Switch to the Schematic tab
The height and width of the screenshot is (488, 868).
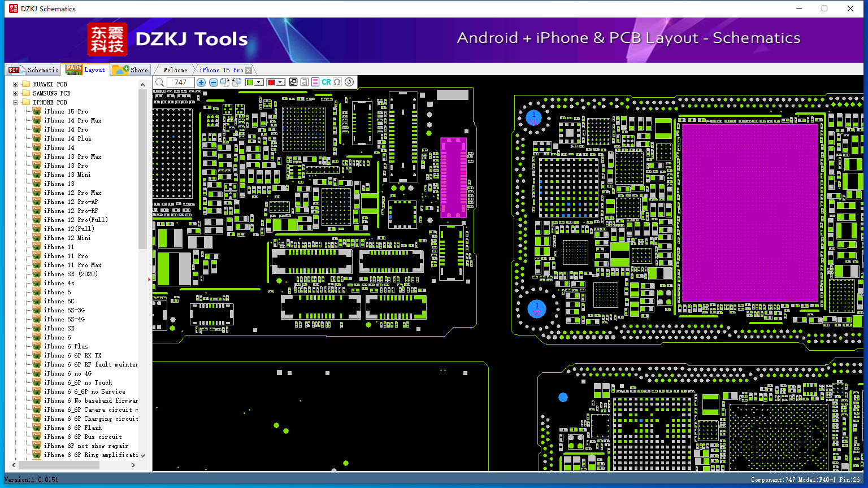[33, 70]
